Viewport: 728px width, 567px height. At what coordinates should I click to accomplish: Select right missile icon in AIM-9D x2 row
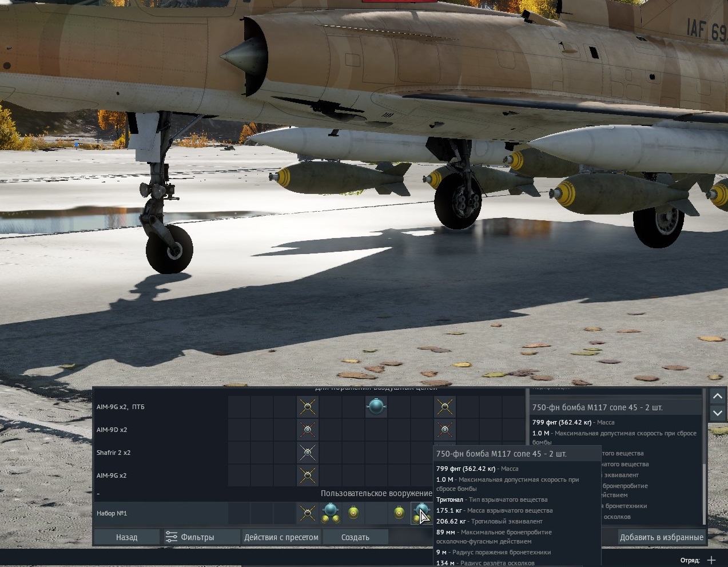pos(445,430)
